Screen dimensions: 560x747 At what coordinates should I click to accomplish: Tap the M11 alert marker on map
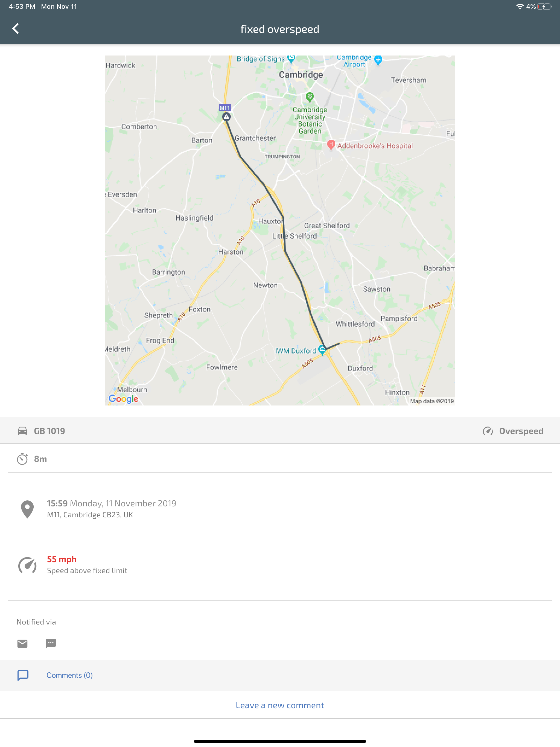point(226,116)
